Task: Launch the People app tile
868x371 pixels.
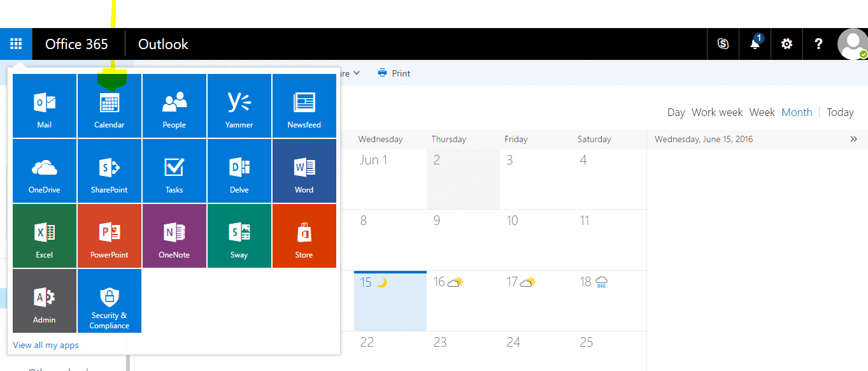Action: (x=174, y=105)
